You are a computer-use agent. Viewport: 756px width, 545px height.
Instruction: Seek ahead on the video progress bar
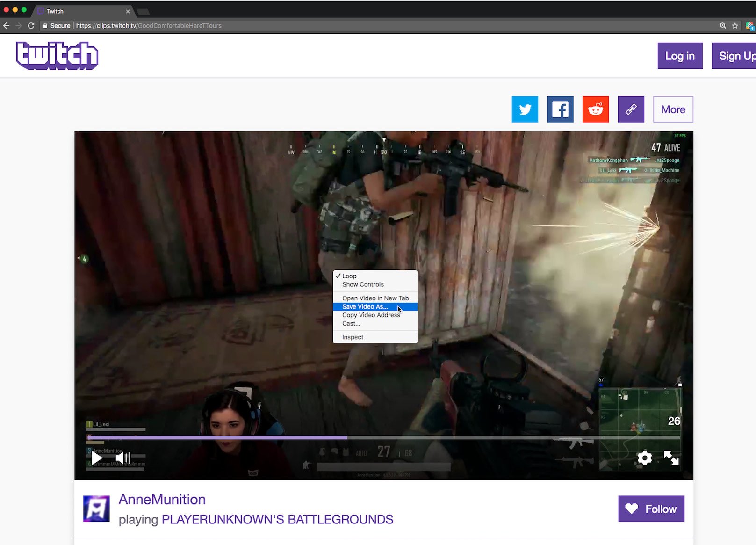[x=468, y=437]
